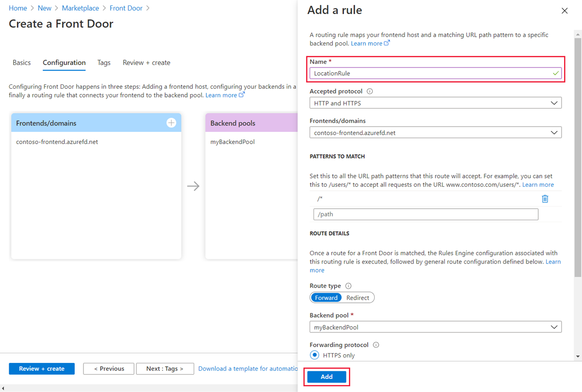Click the Next : Tags button

pos(165,369)
